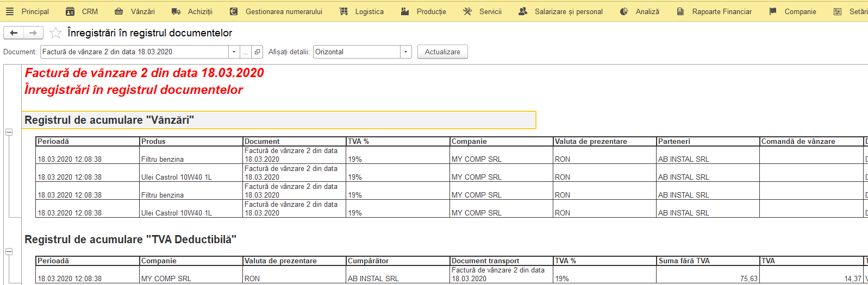The image size is (868, 285).
Task: Select the 75,63 amount cell
Action: click(708, 275)
